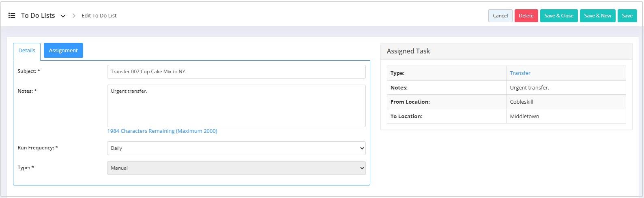Switch to the Assignment tab
The image size is (644, 198).
pos(63,51)
